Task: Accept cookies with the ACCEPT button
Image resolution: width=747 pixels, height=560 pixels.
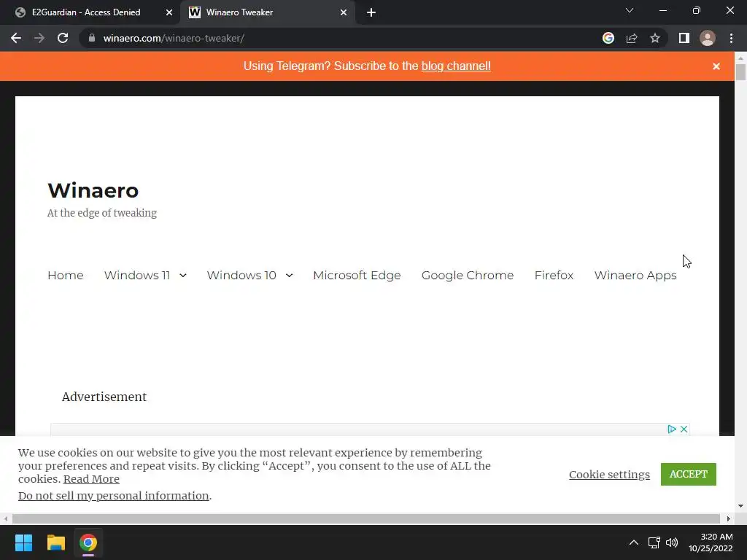Action: point(689,474)
